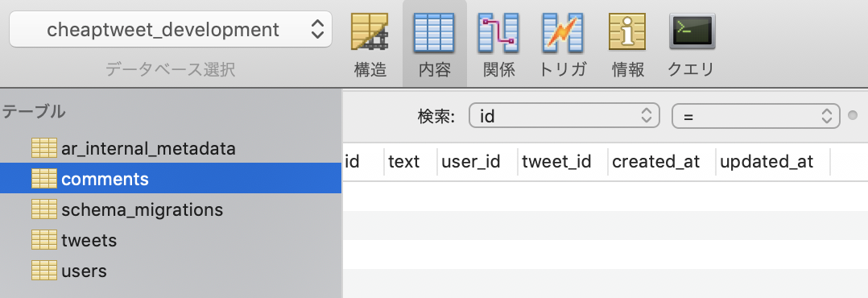Screen dimensions: 868x298
Task: Sort by the updated_at column header
Action: pos(773,162)
